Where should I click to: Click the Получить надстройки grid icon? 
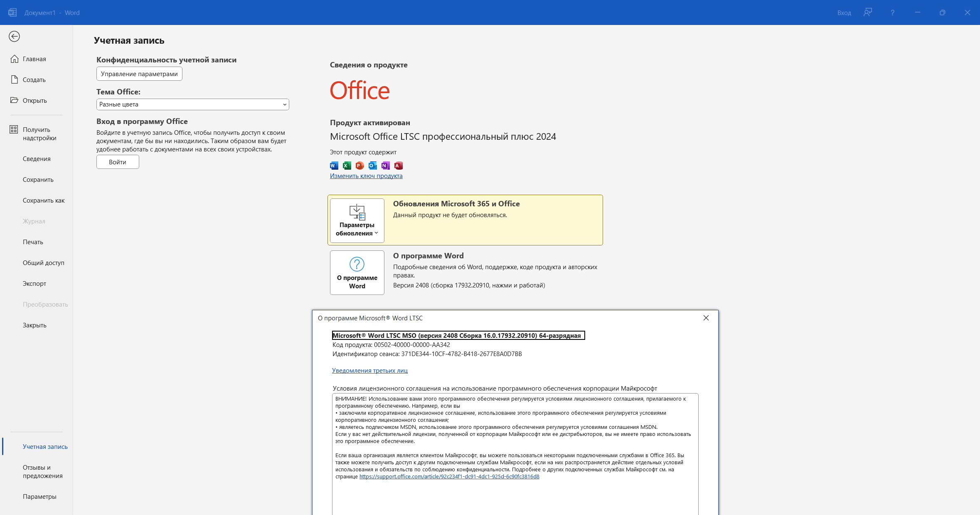click(14, 129)
